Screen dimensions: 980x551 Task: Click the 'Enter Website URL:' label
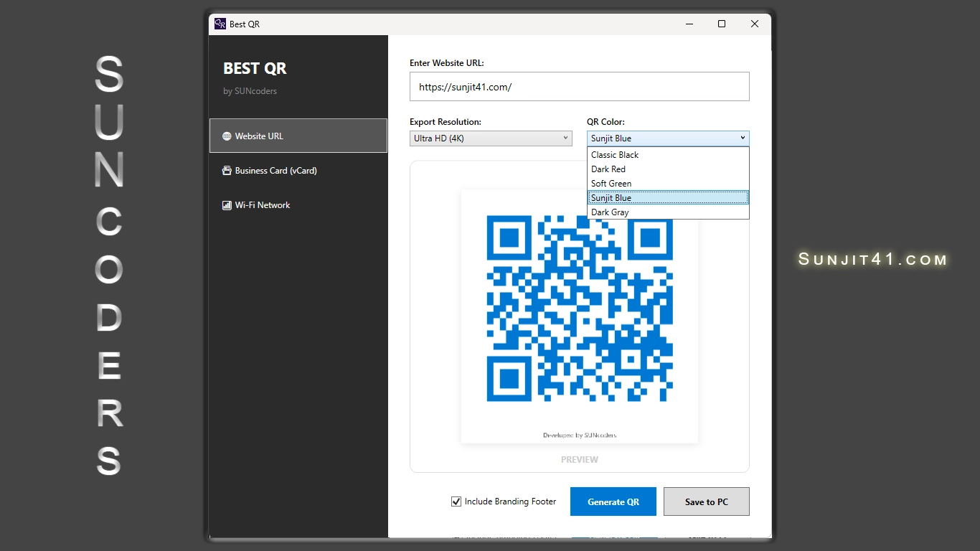pos(447,63)
